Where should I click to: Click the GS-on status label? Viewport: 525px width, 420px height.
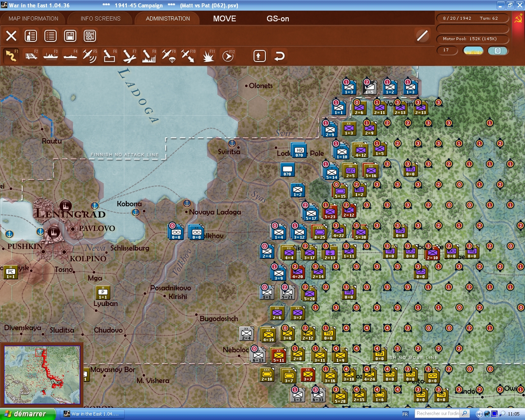(278, 18)
